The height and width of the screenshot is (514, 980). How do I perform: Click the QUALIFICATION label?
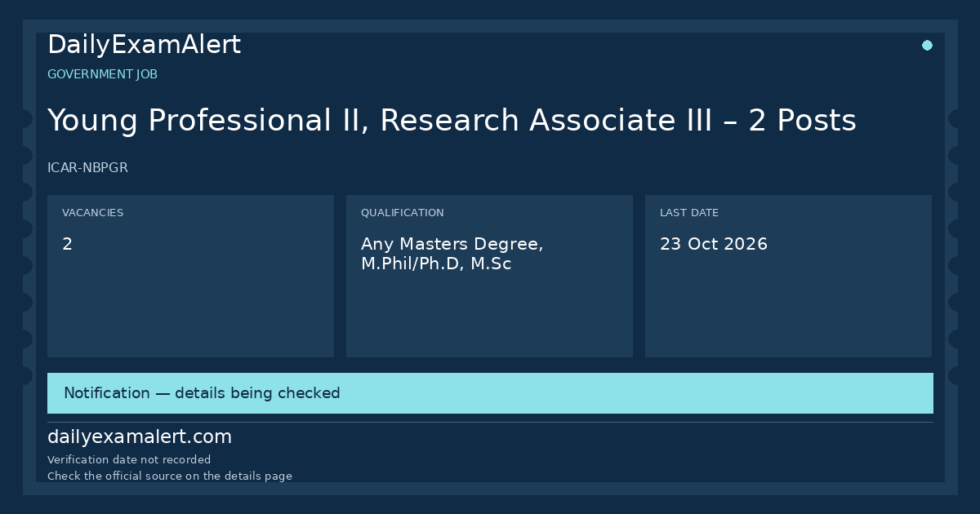pos(402,213)
